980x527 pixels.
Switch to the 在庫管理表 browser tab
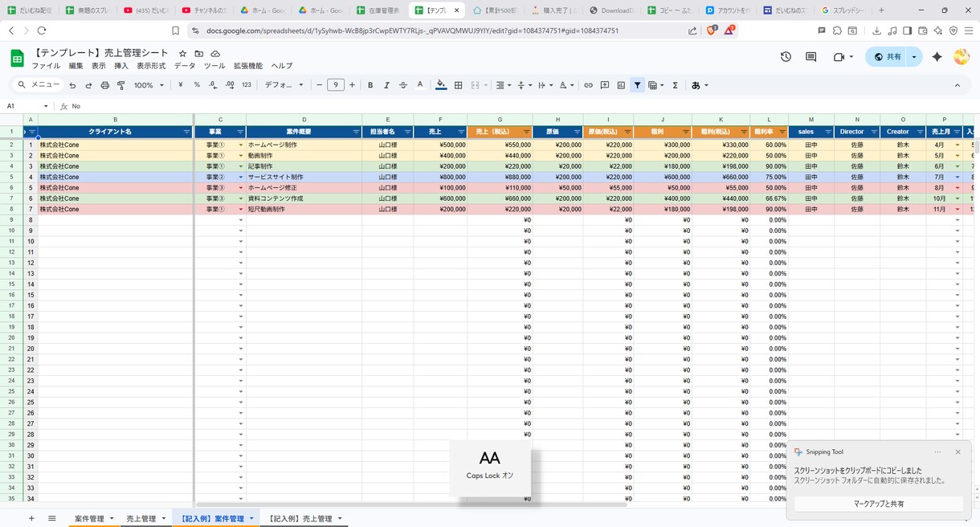pos(378,10)
